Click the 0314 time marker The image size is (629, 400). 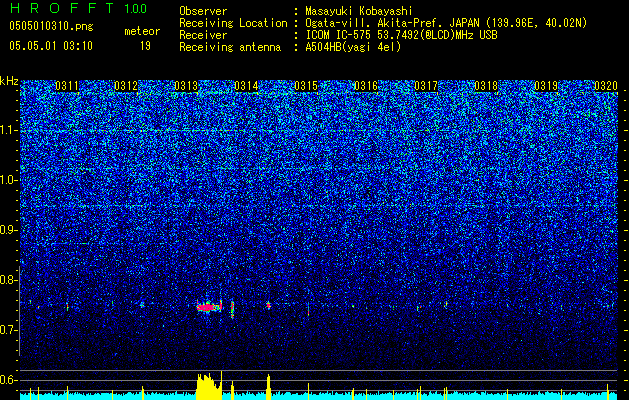click(x=246, y=86)
